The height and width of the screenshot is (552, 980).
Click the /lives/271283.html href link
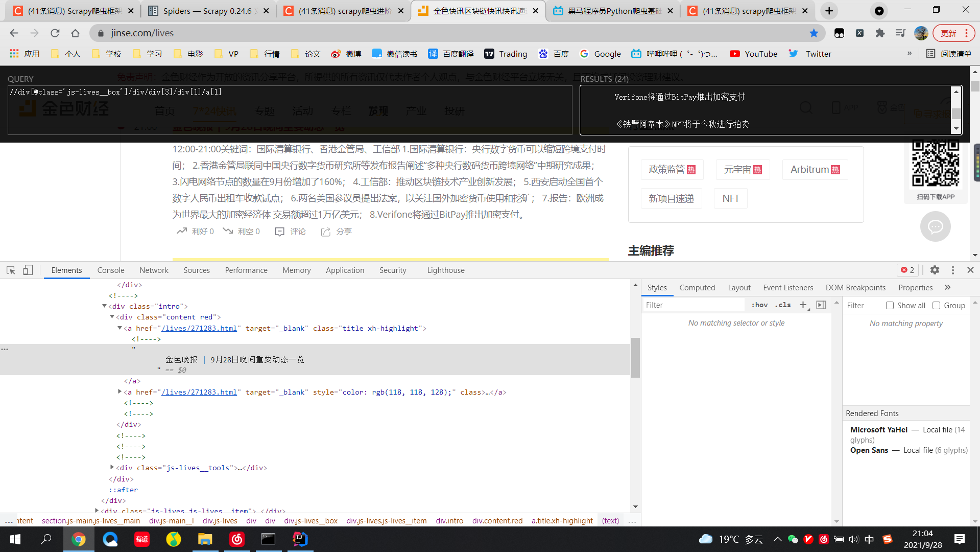pos(199,328)
